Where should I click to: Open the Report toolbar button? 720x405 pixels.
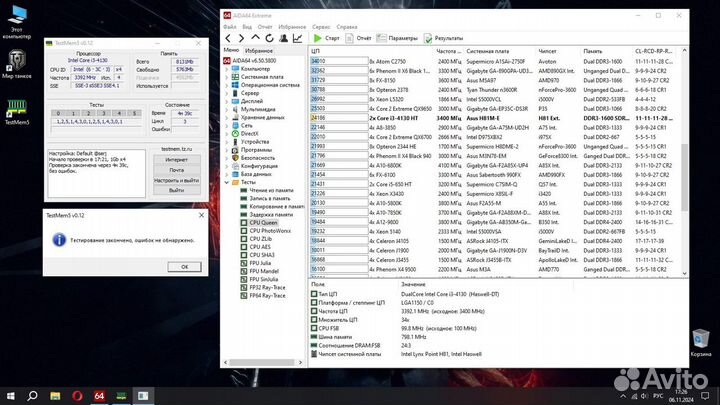pyautogui.click(x=359, y=37)
